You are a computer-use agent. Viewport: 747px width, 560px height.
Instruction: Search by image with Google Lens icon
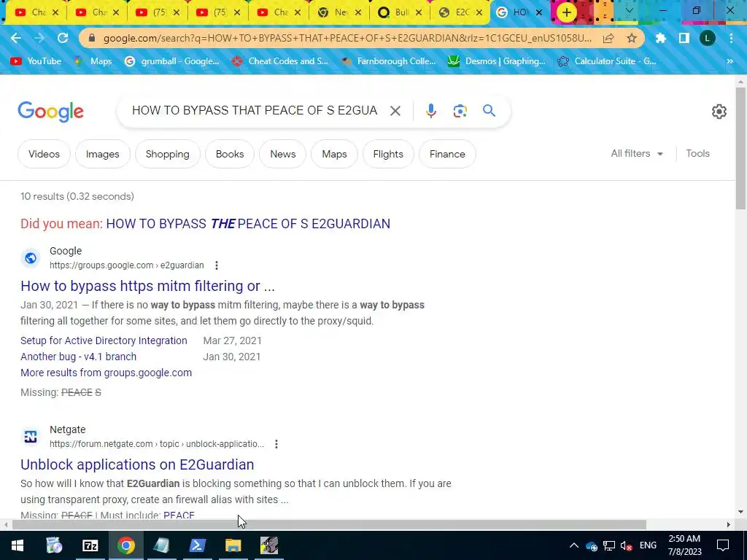(x=460, y=111)
